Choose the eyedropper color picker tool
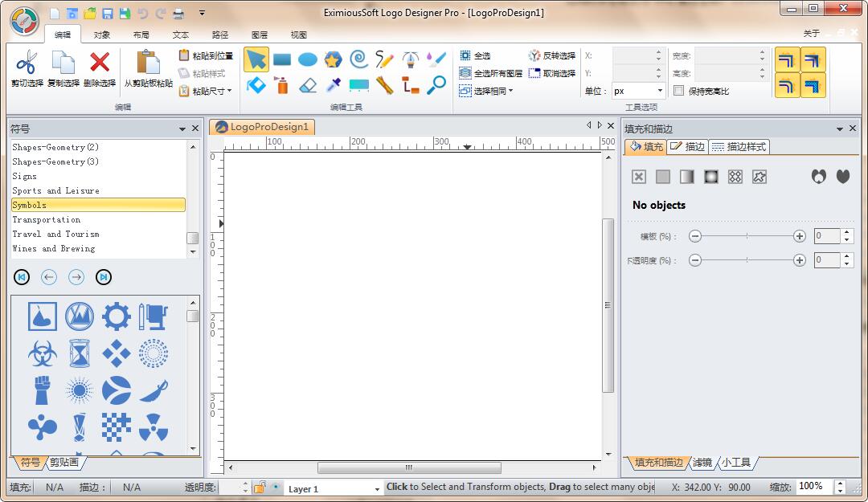 coord(334,85)
